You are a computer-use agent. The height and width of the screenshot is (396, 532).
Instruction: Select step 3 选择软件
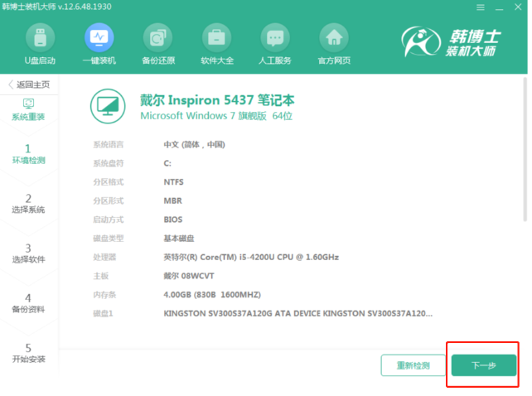(28, 254)
